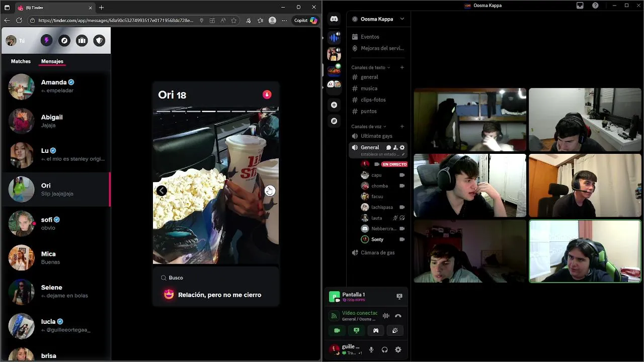
Task: Open the Edge profile avatar
Action: (x=272, y=21)
